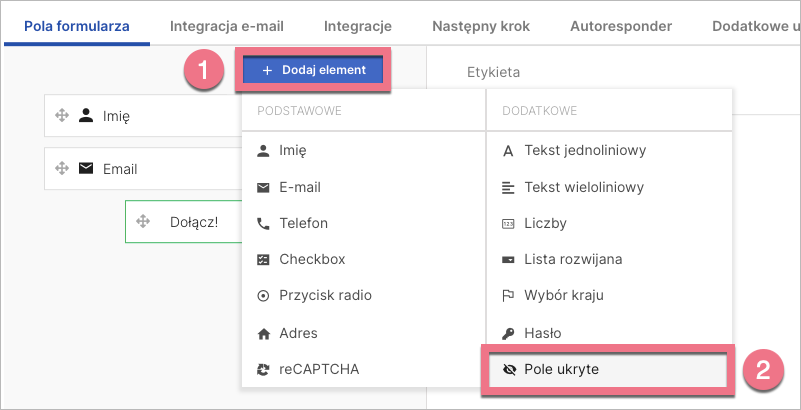Click the drag handle icon beside Imię field

click(61, 116)
